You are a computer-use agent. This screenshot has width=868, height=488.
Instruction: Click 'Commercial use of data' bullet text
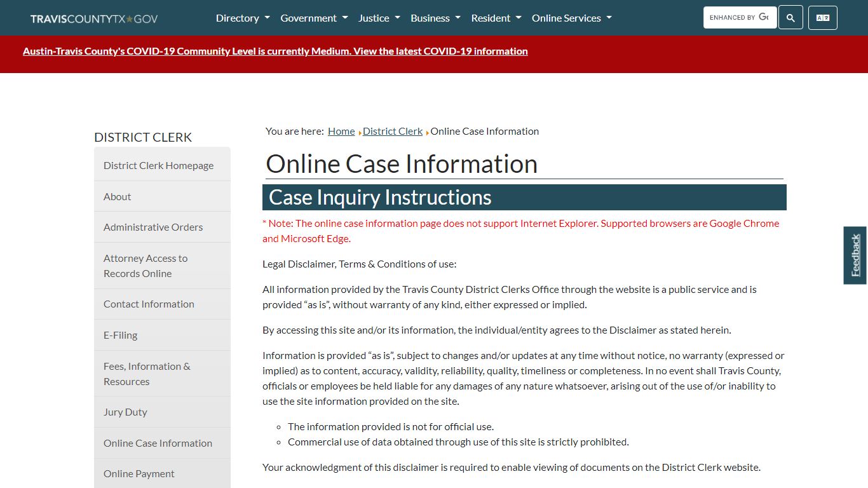pos(458,442)
